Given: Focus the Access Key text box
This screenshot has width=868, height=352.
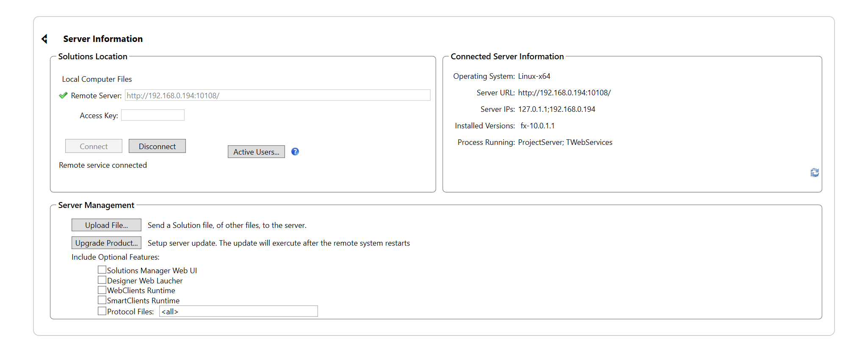Looking at the screenshot, I should (x=152, y=115).
